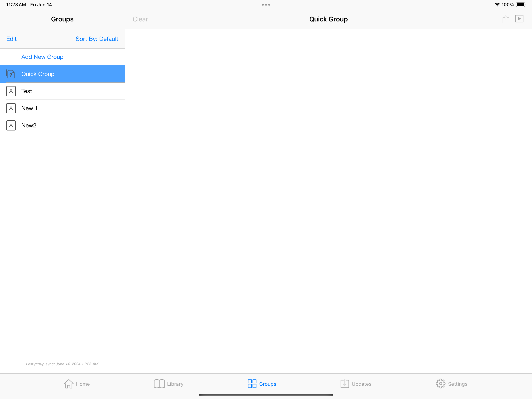This screenshot has width=532, height=399.
Task: Tap the three-dot multitasking indicator
Action: tap(266, 4)
